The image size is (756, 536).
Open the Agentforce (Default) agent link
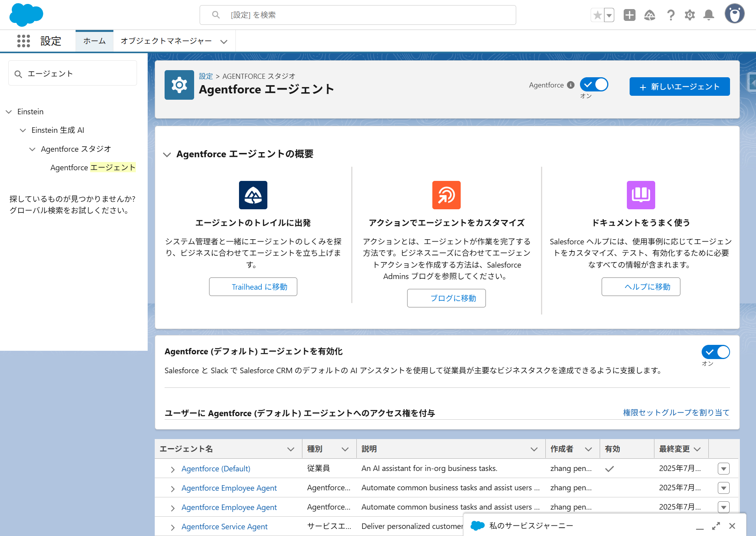(216, 469)
